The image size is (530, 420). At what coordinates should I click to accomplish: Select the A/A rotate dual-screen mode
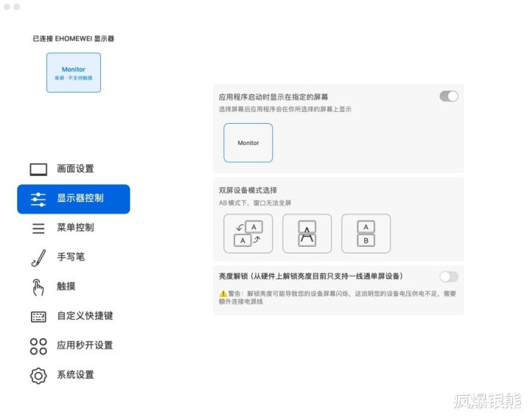(x=248, y=234)
